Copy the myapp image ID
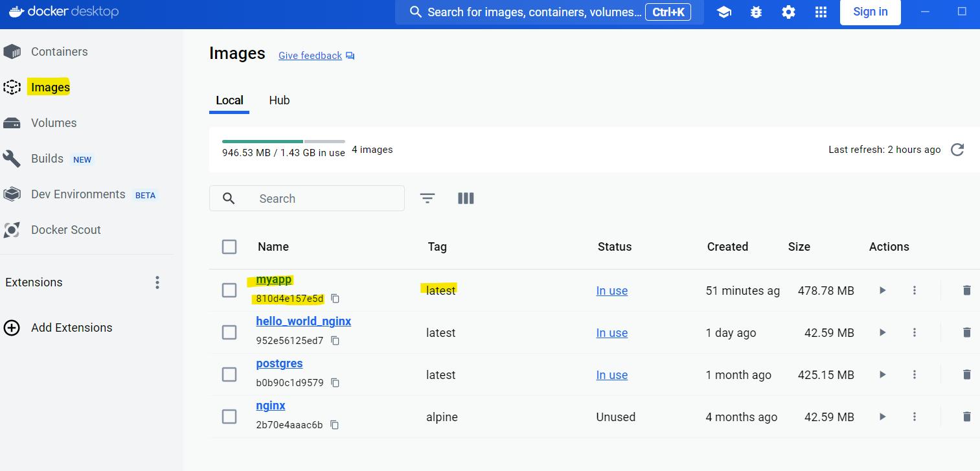This screenshot has height=471, width=980. [x=335, y=299]
